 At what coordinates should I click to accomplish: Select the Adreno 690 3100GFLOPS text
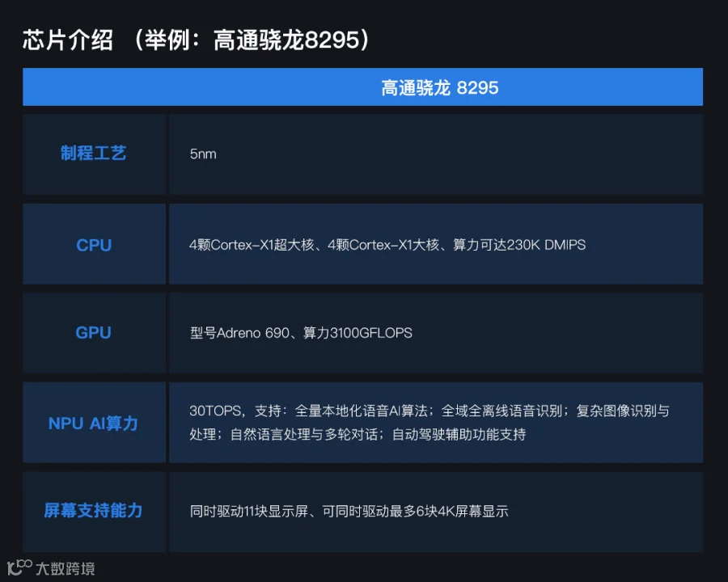(x=301, y=333)
